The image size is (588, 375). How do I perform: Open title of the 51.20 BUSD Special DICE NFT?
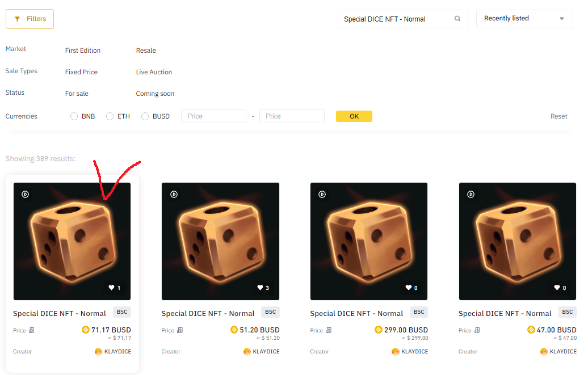pos(208,314)
